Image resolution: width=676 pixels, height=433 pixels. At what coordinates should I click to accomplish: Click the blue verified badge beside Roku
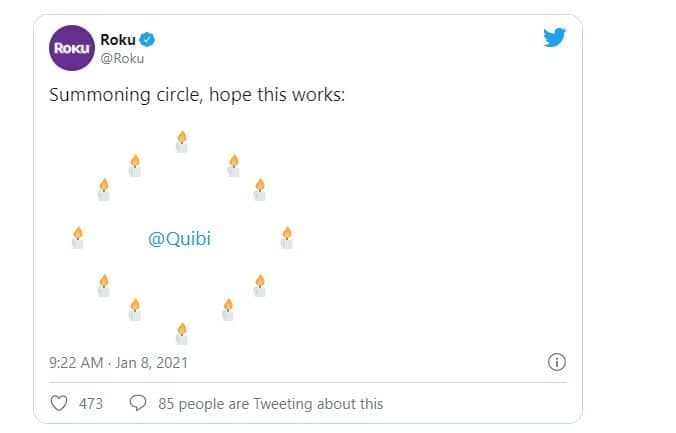(147, 39)
